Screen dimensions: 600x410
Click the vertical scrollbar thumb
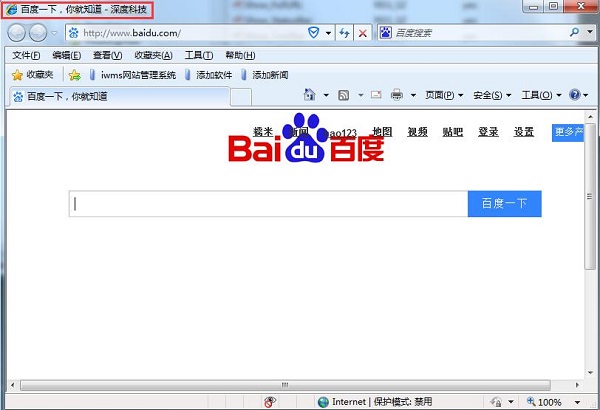tap(590, 196)
